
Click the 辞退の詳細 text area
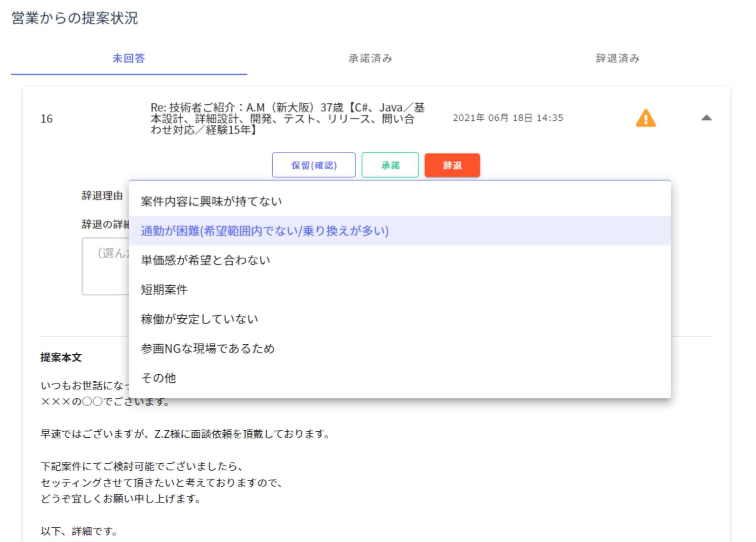pos(106,266)
